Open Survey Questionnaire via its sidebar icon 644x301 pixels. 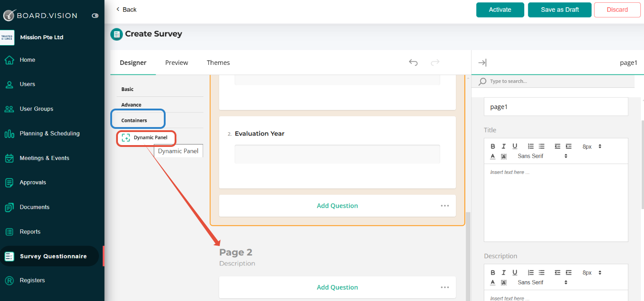pyautogui.click(x=9, y=256)
